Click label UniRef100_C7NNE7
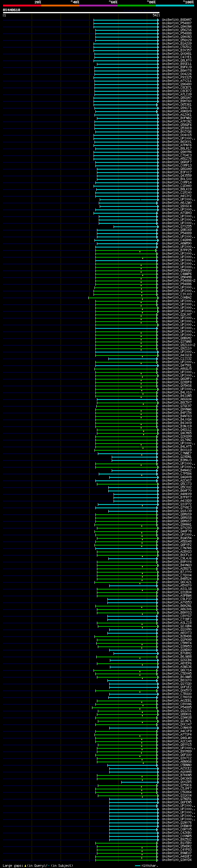The image size is (197, 868). 177,454
